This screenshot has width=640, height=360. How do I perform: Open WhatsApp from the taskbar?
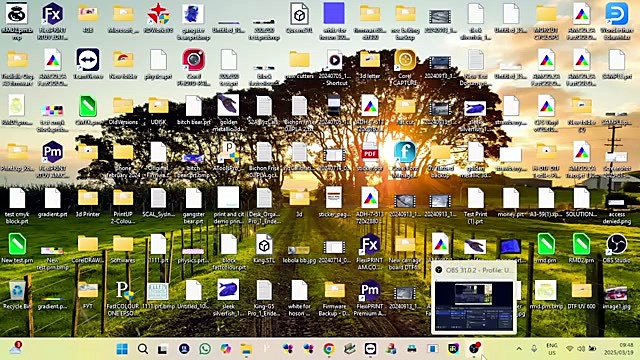click(x=205, y=349)
